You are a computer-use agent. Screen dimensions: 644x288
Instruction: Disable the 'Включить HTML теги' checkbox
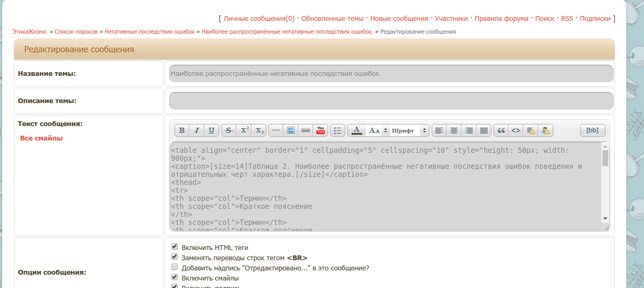point(174,247)
